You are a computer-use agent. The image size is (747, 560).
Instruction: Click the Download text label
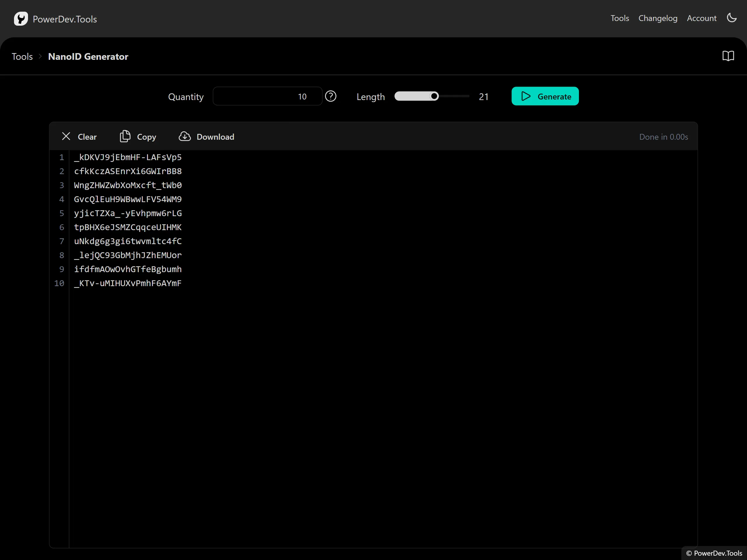pos(215,137)
